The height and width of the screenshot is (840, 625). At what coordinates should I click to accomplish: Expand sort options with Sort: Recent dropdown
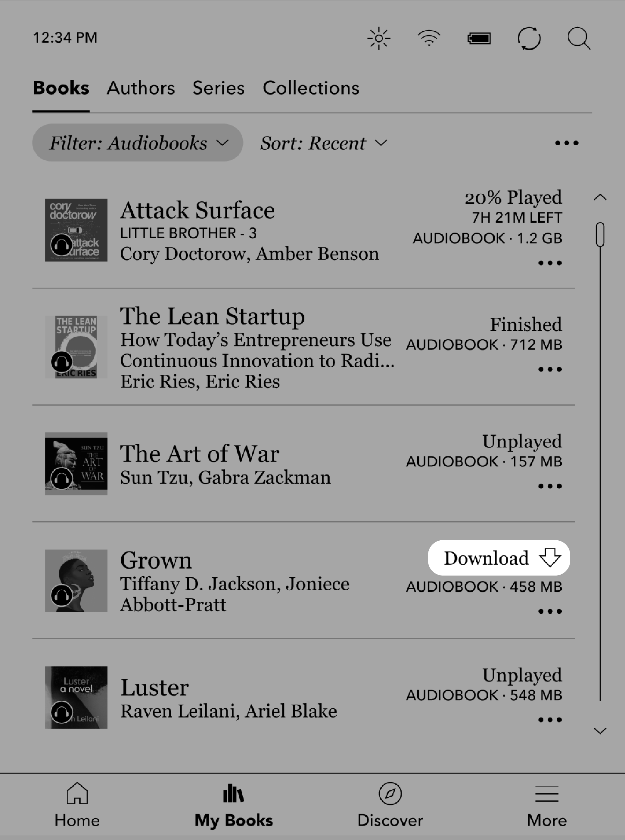(x=323, y=143)
